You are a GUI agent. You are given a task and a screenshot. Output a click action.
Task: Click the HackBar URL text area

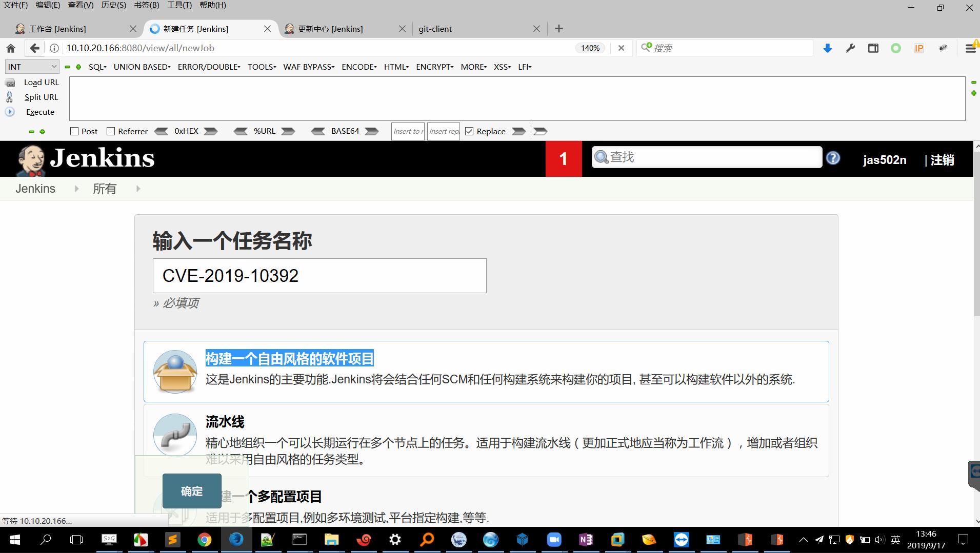coord(517,98)
